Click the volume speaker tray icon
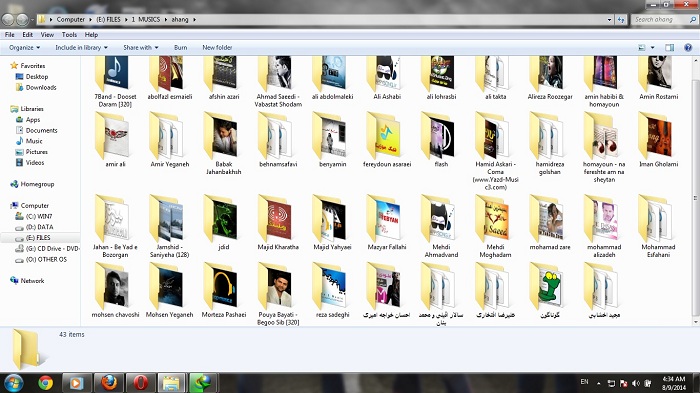700x393 pixels. coord(636,383)
